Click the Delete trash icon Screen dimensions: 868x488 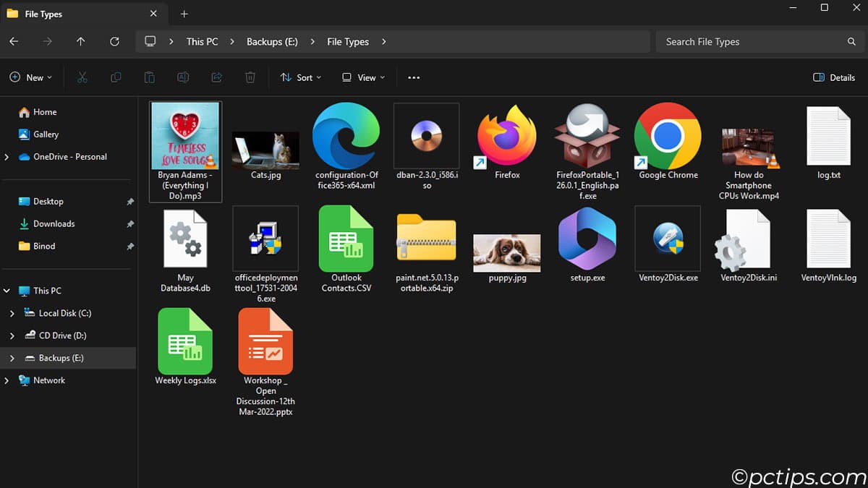250,77
